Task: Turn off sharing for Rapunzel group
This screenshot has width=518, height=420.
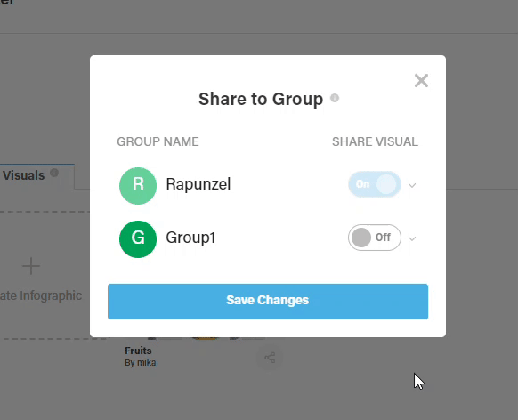Action: click(x=375, y=184)
